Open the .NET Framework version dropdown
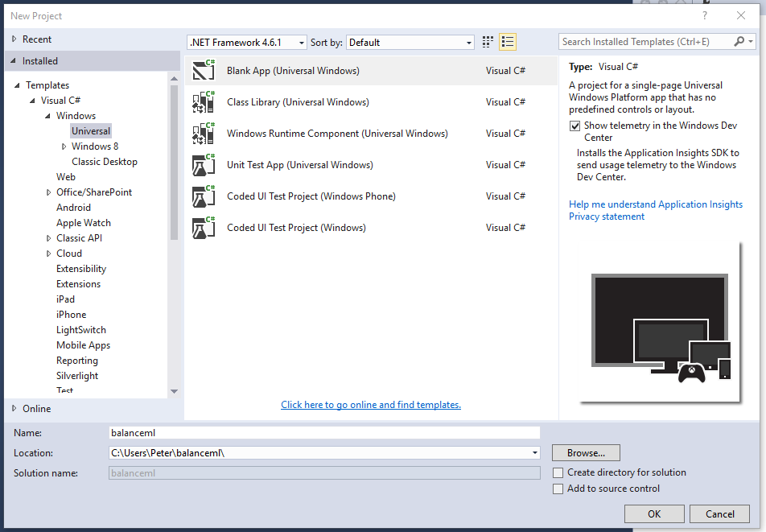Screen dimensions: 766x532 247,43
